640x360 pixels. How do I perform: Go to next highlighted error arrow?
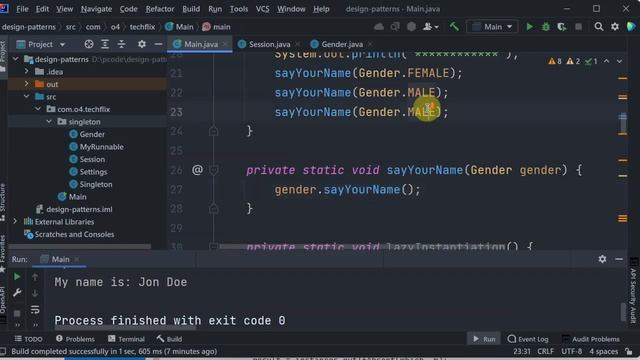point(620,61)
